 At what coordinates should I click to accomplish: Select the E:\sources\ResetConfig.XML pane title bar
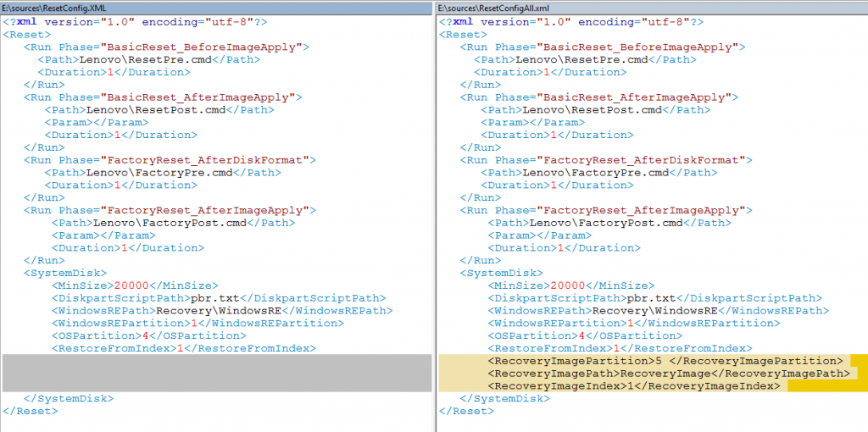(216, 8)
